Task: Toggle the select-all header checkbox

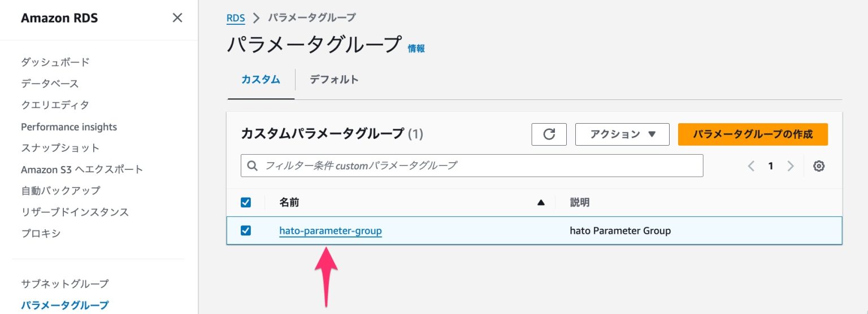Action: 246,202
